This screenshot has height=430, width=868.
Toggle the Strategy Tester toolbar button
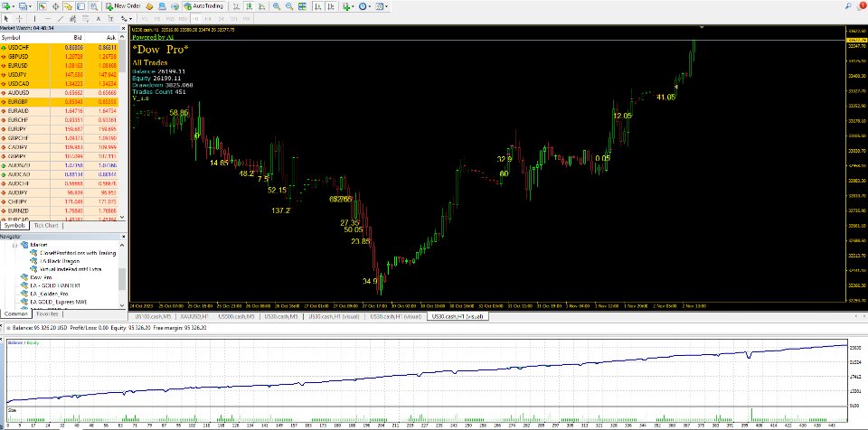93,6
